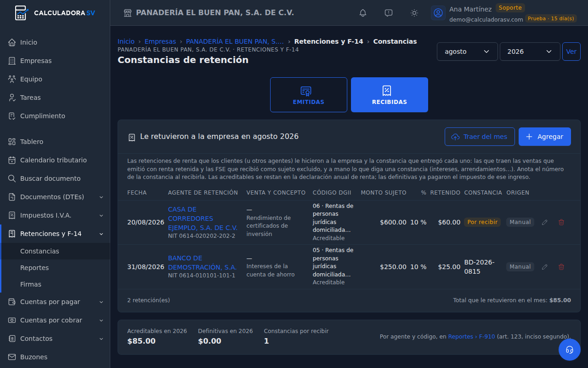
Task: Edit the BANCO DE DEMOSTRACIÓN row pencil icon
Action: click(x=545, y=267)
